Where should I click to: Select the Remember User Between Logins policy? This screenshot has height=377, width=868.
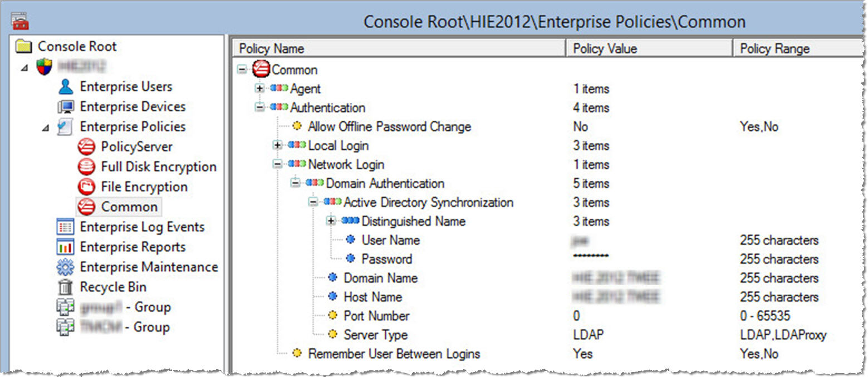394,354
